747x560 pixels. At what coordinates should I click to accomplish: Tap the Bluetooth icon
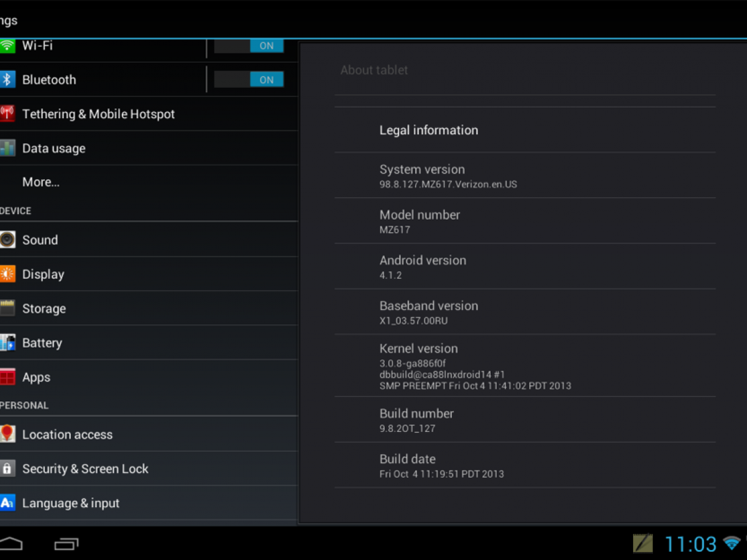[7, 80]
